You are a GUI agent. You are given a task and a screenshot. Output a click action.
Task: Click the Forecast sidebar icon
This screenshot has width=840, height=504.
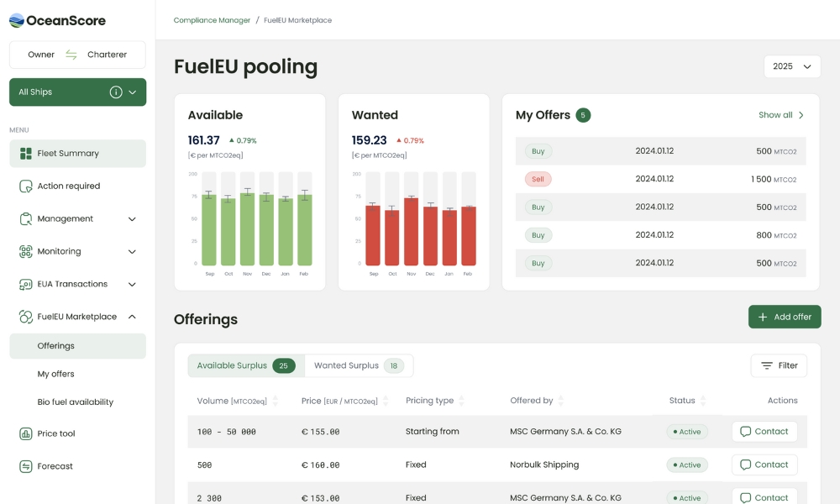tap(25, 466)
